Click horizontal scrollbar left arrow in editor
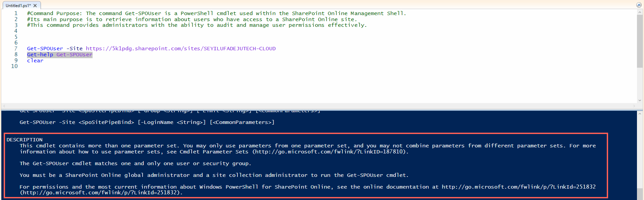Viewport: 644px width, 200px height. [x=4, y=106]
